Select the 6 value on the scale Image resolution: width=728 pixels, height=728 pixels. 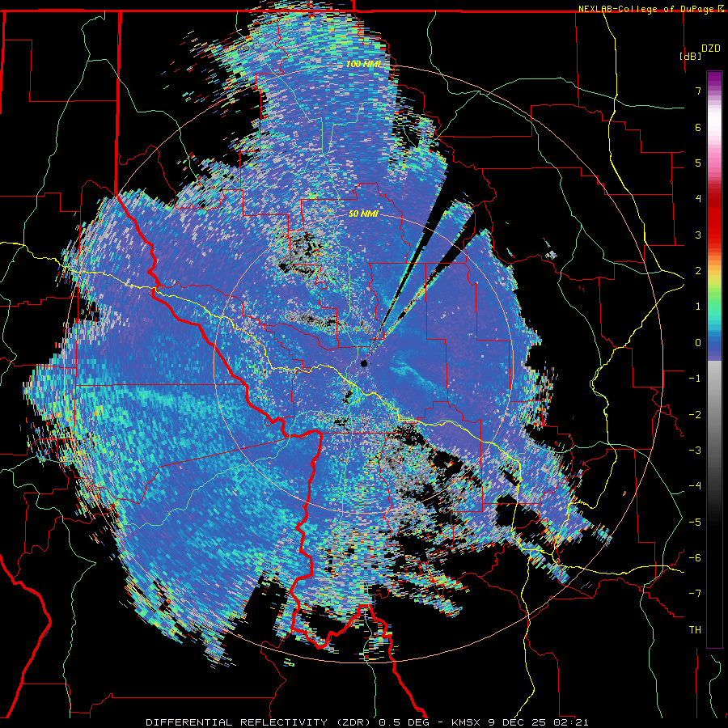point(698,127)
